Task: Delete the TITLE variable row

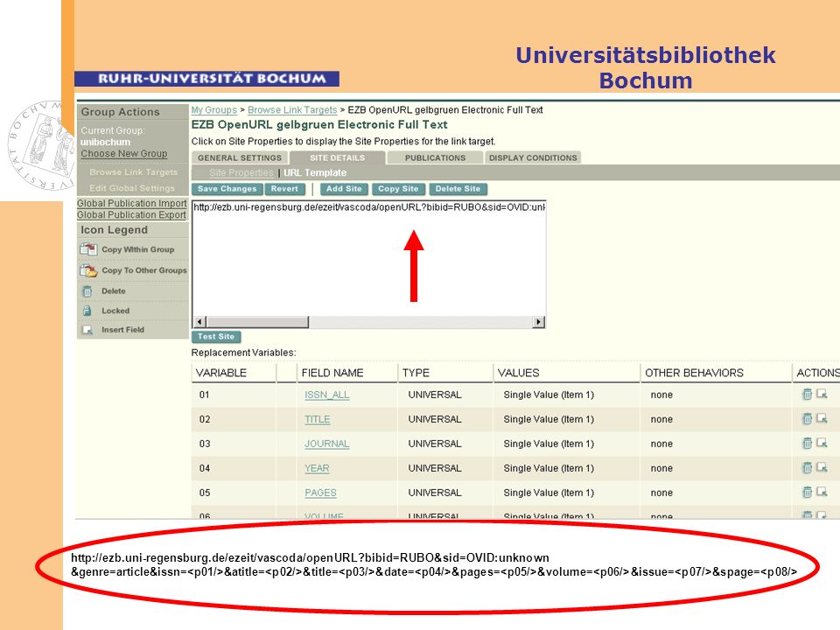Action: [807, 419]
